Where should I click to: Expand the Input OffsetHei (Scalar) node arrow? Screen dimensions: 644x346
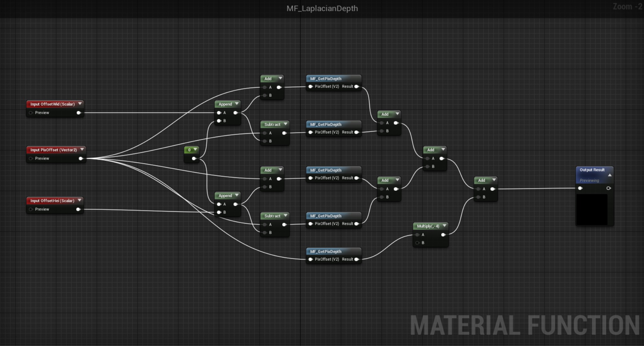(x=80, y=200)
